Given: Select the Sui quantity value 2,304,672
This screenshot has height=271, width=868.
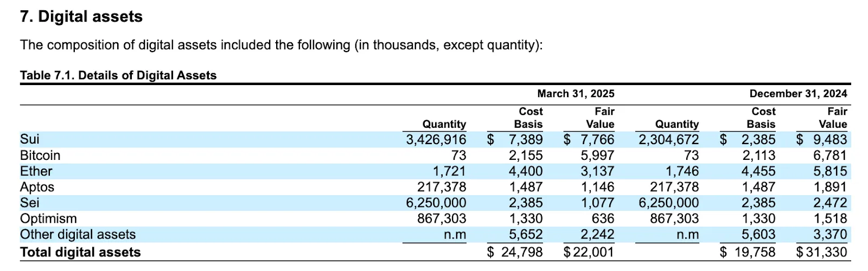Looking at the screenshot, I should tap(669, 139).
